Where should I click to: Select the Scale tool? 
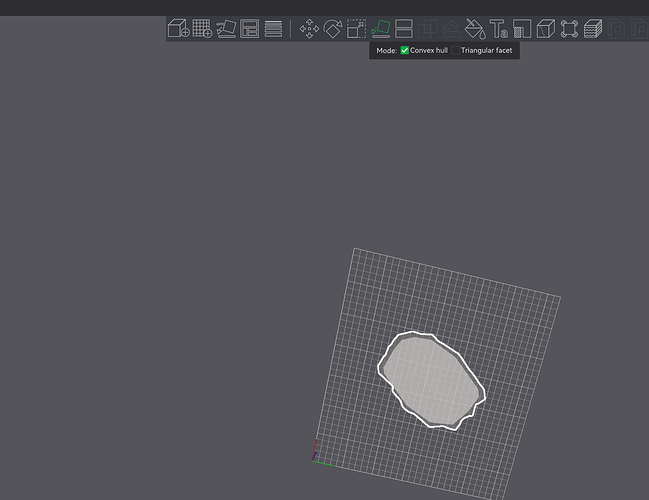[356, 29]
